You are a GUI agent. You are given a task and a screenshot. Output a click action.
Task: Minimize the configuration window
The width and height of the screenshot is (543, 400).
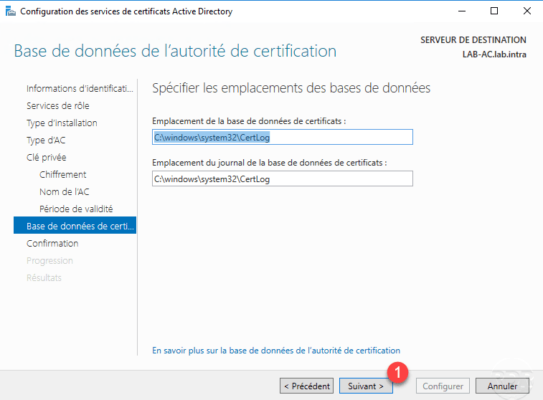462,11
